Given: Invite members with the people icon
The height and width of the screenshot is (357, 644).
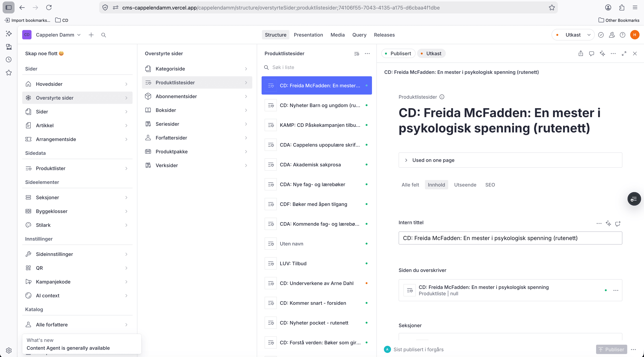Looking at the screenshot, I should [x=612, y=35].
